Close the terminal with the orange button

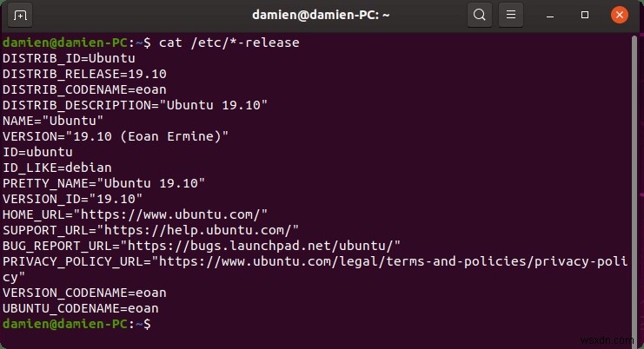[620, 15]
